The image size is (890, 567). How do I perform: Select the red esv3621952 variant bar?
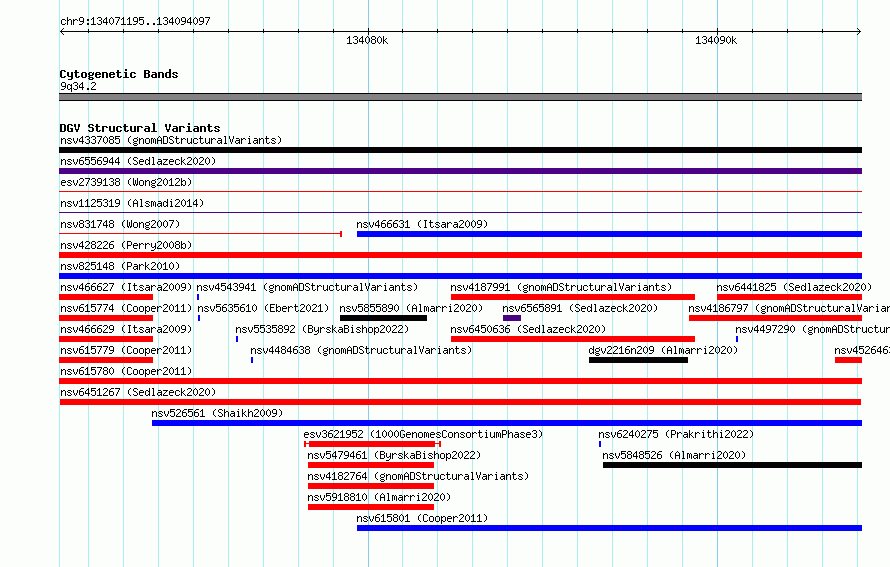372,444
